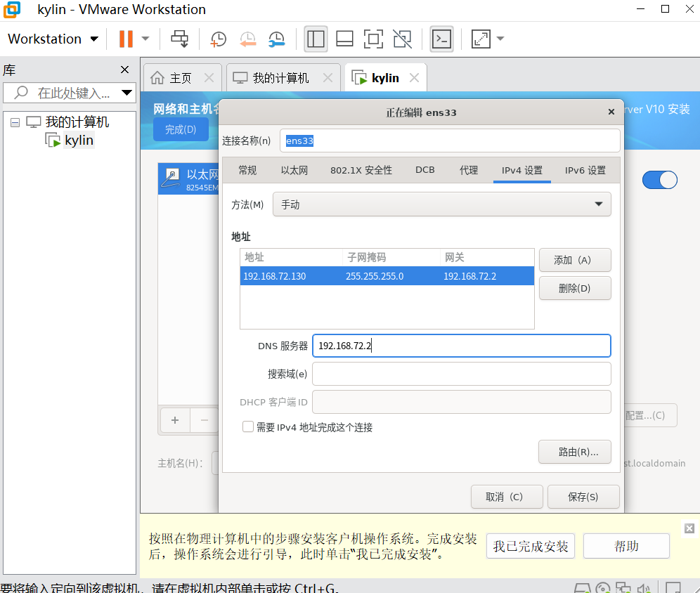Viewport: 700px width, 593px height.
Task: Click the hard disk status icon
Action: click(x=582, y=588)
